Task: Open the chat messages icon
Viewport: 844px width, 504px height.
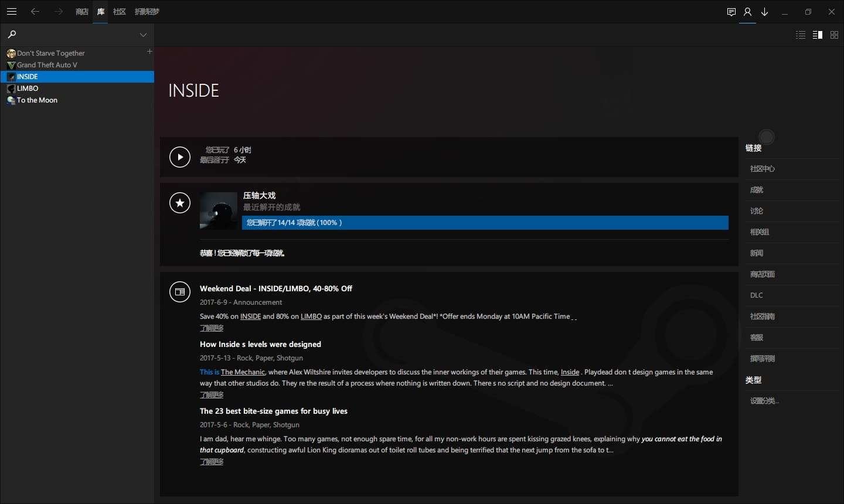Action: (x=731, y=12)
